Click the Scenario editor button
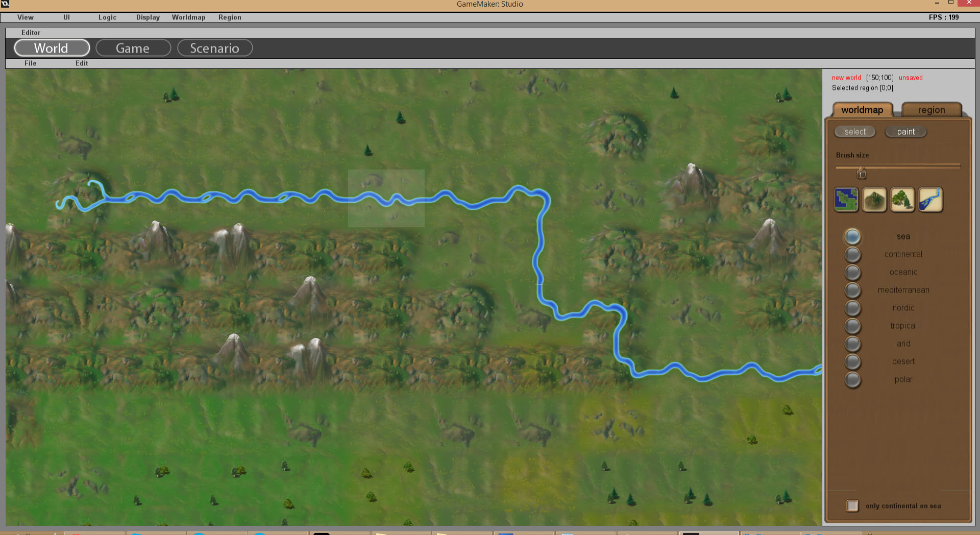This screenshot has width=980, height=535. point(214,48)
